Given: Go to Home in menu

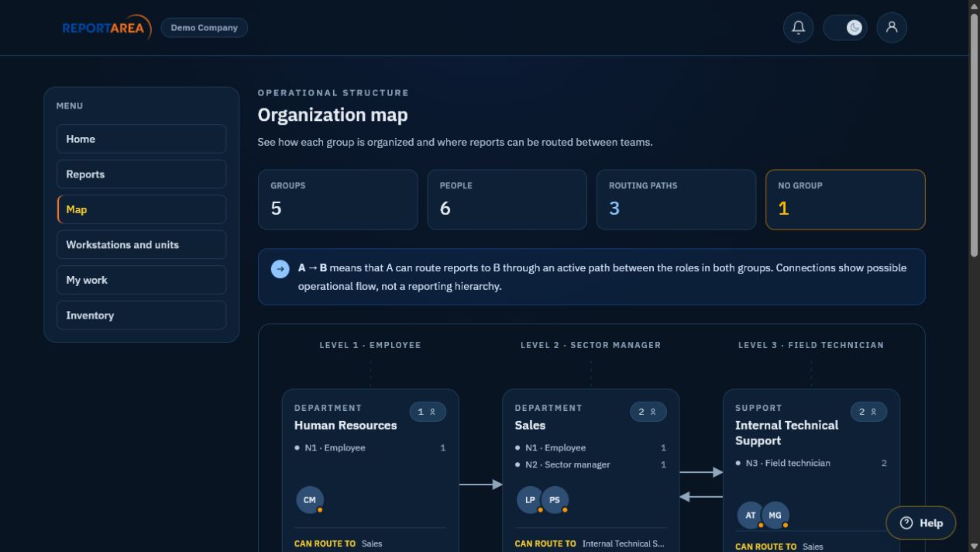Looking at the screenshot, I should pyautogui.click(x=142, y=139).
